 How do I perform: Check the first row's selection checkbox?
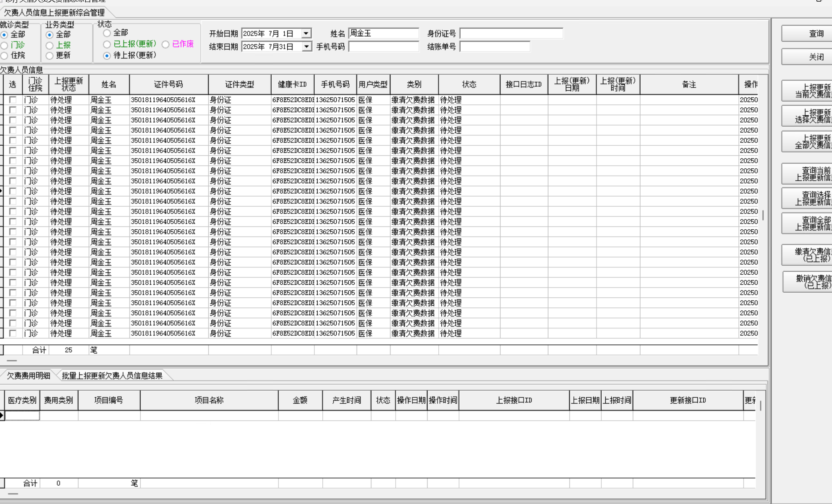click(13, 100)
